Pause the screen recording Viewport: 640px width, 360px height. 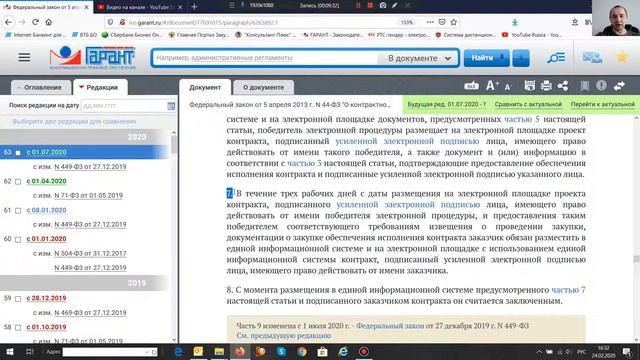[358, 5]
